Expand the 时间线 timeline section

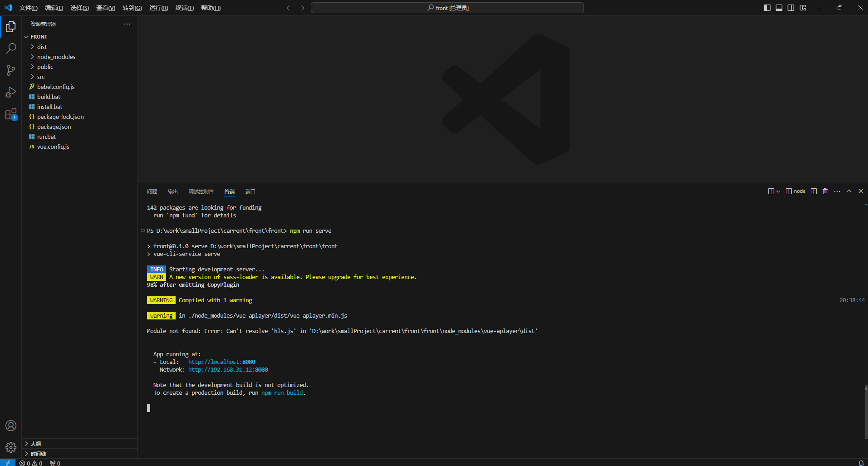[x=79, y=454]
